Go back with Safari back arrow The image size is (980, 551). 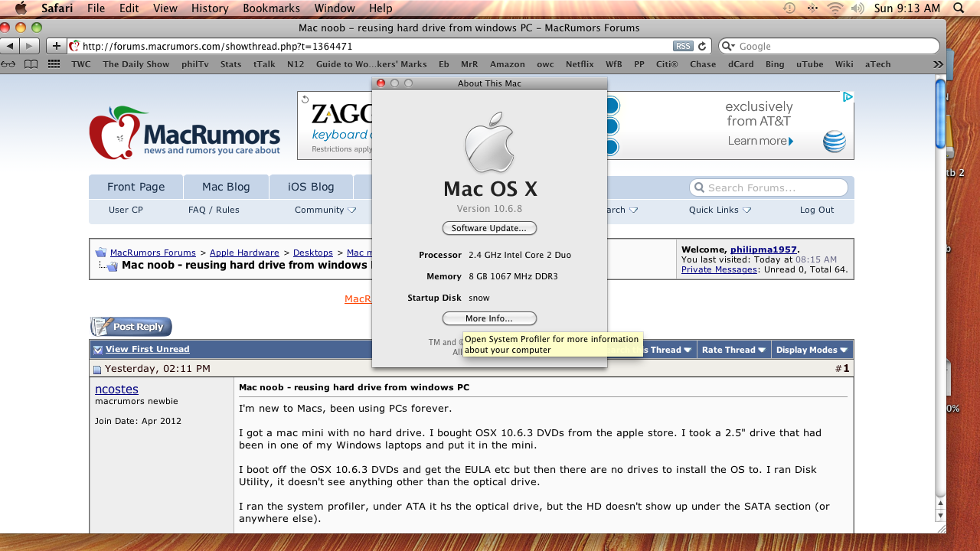pos(11,46)
